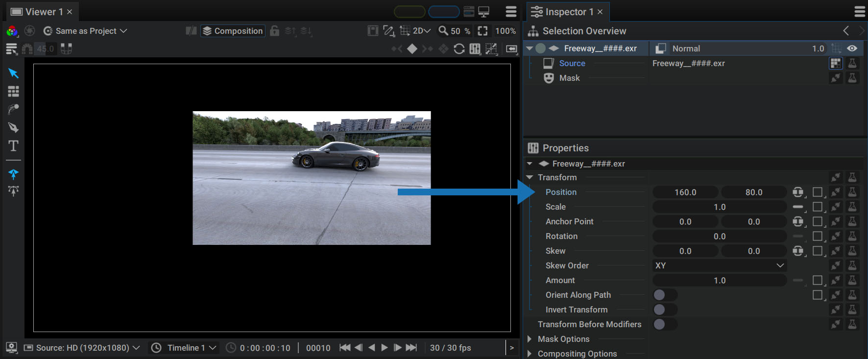868x359 pixels.
Task: Click the link-values icon beside Position fields
Action: click(798, 192)
